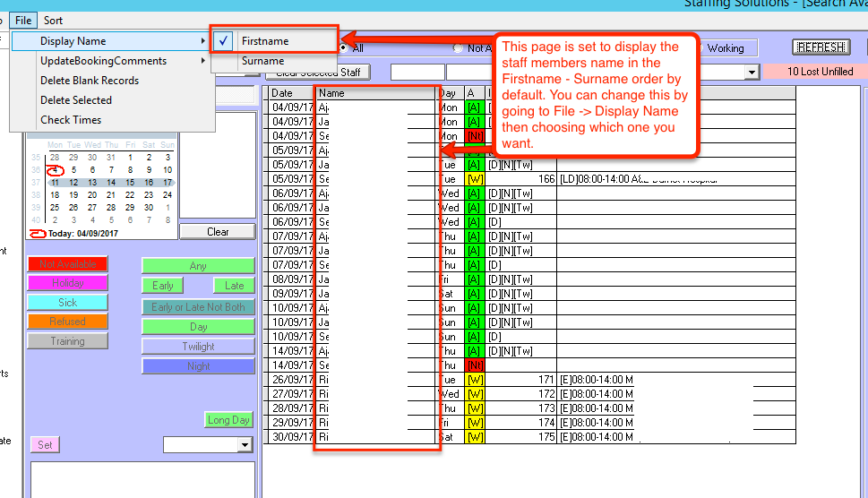The height and width of the screenshot is (498, 868).
Task: Click the green Long Day button
Action: coord(228,420)
